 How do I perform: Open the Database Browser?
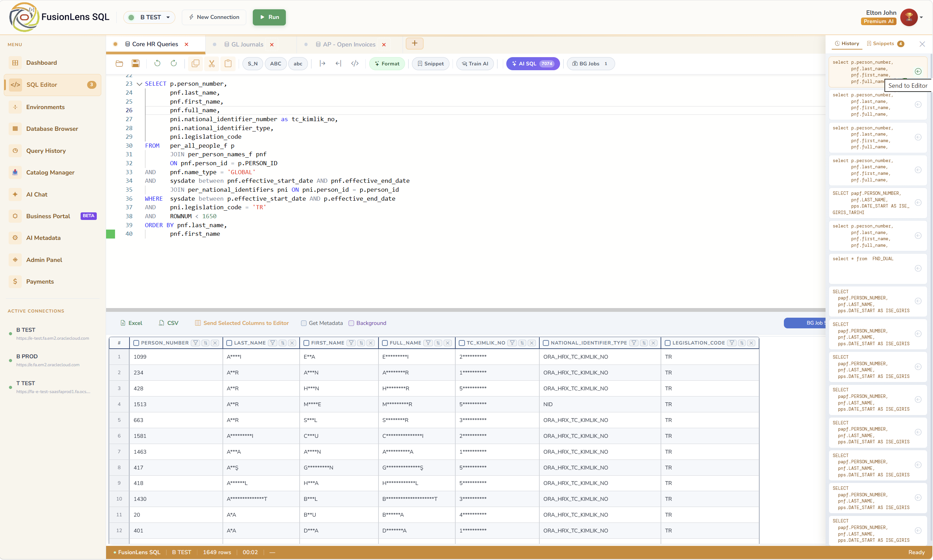coord(52,129)
